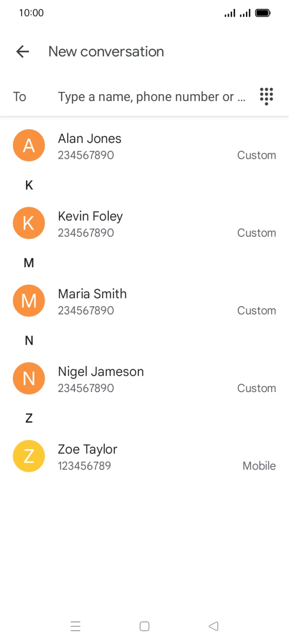
Task: Click Nigel Jameson's avatar circle
Action: coord(29,378)
